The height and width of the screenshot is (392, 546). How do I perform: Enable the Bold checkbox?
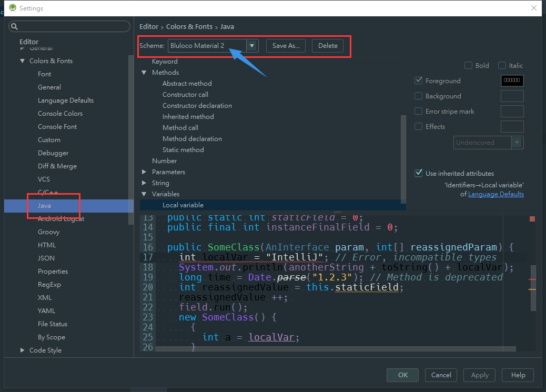(468, 65)
